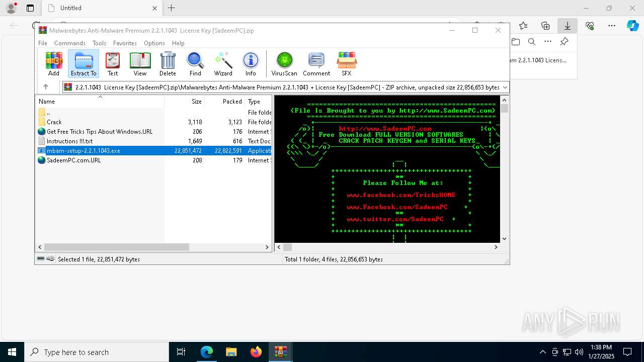Click the SFX toolbar icon
644x362 pixels.
[347, 64]
